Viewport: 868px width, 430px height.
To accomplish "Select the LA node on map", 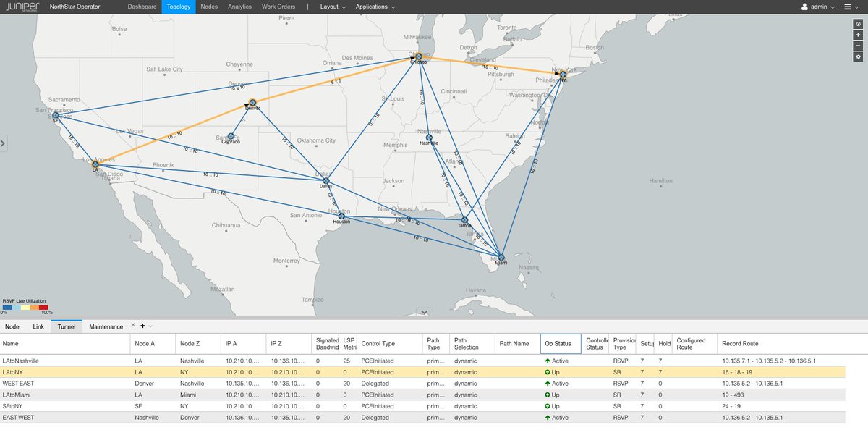I will tap(95, 165).
